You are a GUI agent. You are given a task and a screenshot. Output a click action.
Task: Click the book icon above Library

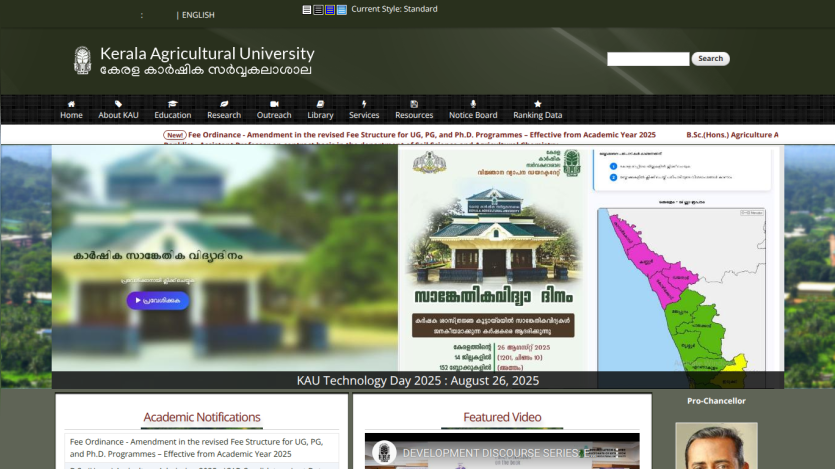click(x=320, y=104)
